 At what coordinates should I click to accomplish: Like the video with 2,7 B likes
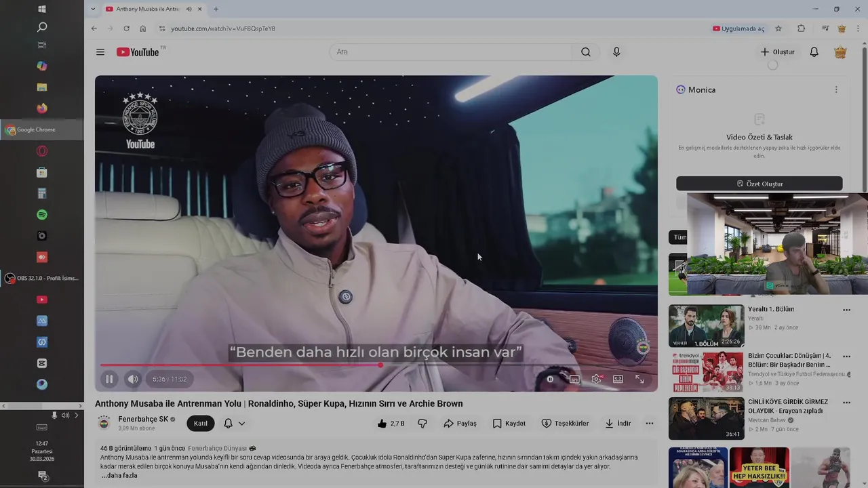pos(391,424)
